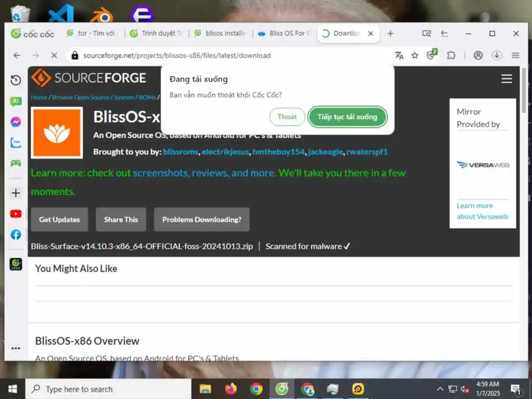This screenshot has height=399, width=532.
Task: Open Firefox from the taskbar
Action: pos(231,389)
